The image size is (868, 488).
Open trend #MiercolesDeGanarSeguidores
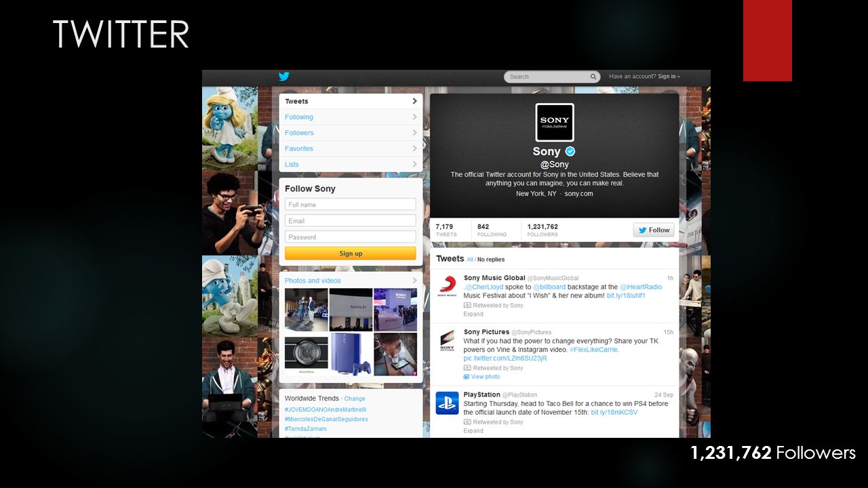click(x=326, y=420)
